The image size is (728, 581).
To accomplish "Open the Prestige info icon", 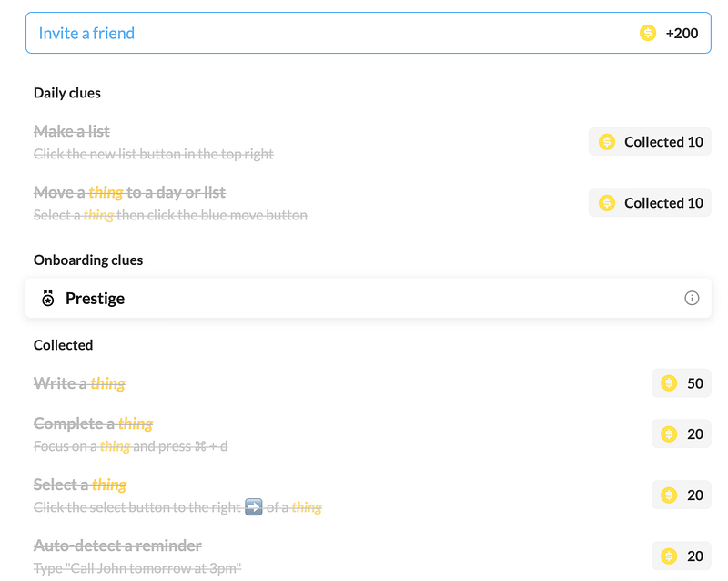I will [692, 298].
